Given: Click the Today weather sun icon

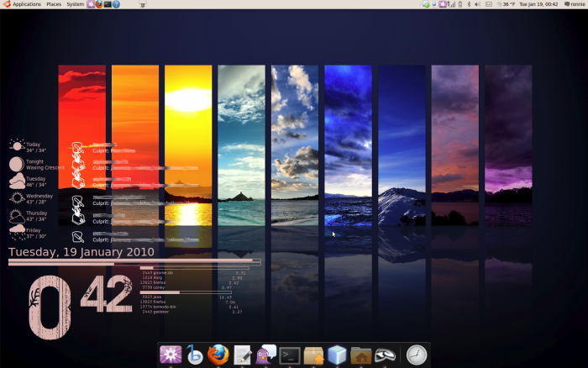Looking at the screenshot, I should tap(17, 145).
